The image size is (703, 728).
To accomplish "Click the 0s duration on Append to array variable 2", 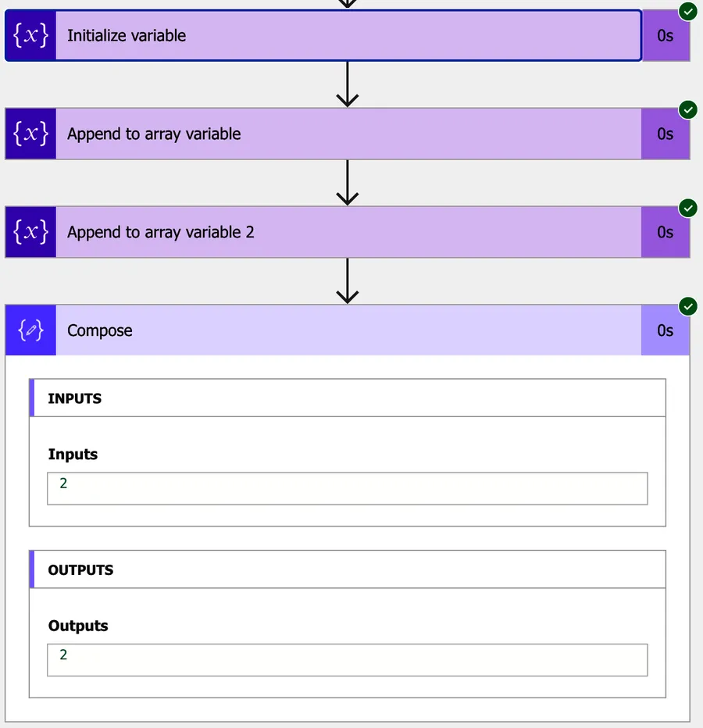I will pos(665,233).
